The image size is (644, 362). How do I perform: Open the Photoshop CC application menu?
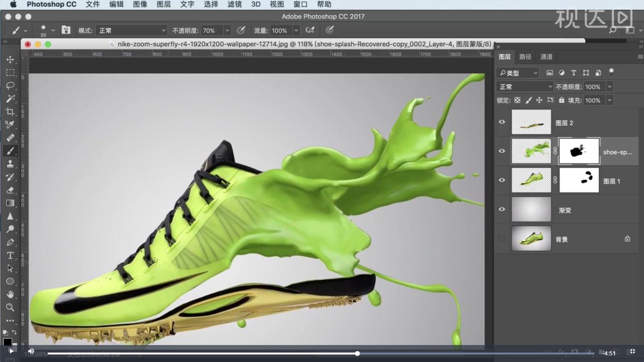pyautogui.click(x=51, y=4)
